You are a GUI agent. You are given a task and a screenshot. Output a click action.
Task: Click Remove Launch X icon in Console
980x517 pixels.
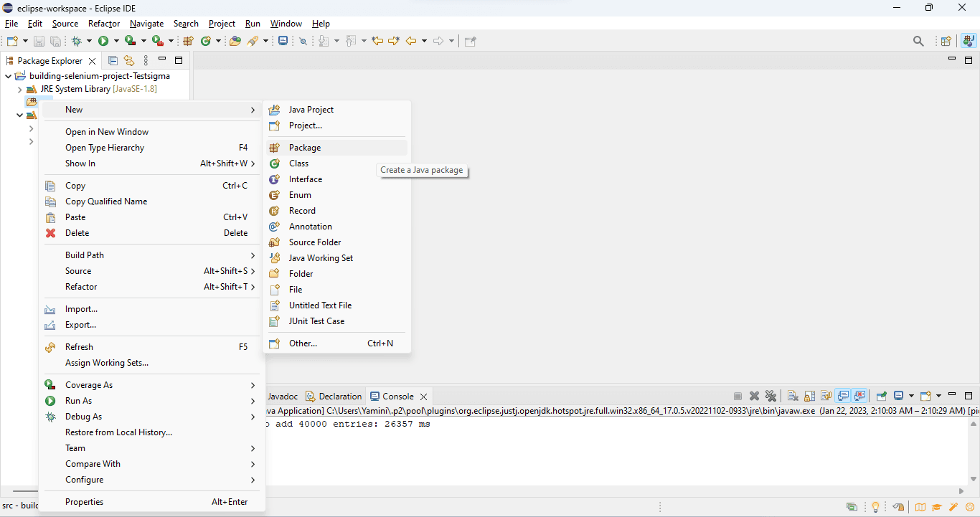pyautogui.click(x=754, y=396)
